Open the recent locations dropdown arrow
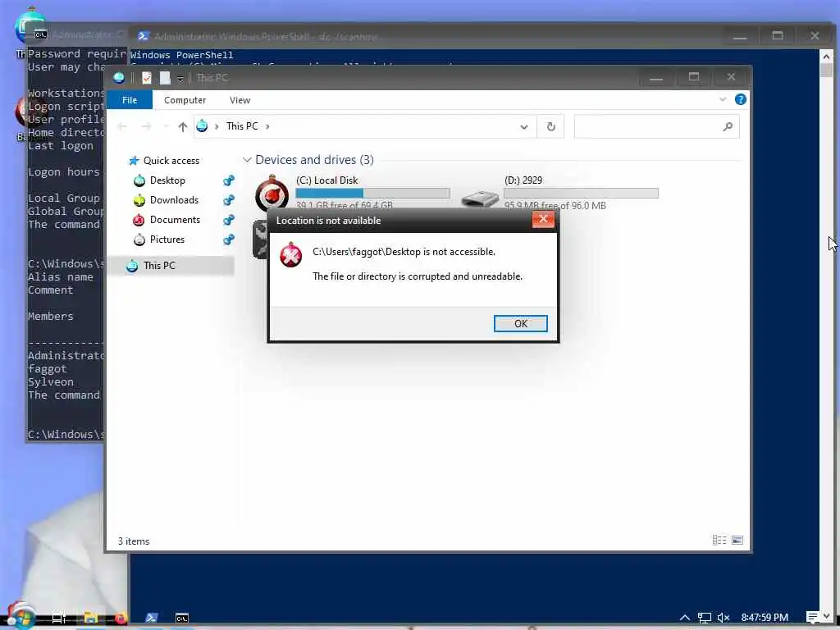The height and width of the screenshot is (630, 840). pyautogui.click(x=166, y=126)
